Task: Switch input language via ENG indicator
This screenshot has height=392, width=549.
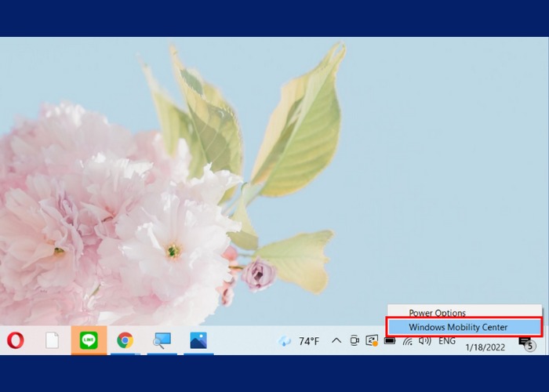Action: (x=447, y=341)
